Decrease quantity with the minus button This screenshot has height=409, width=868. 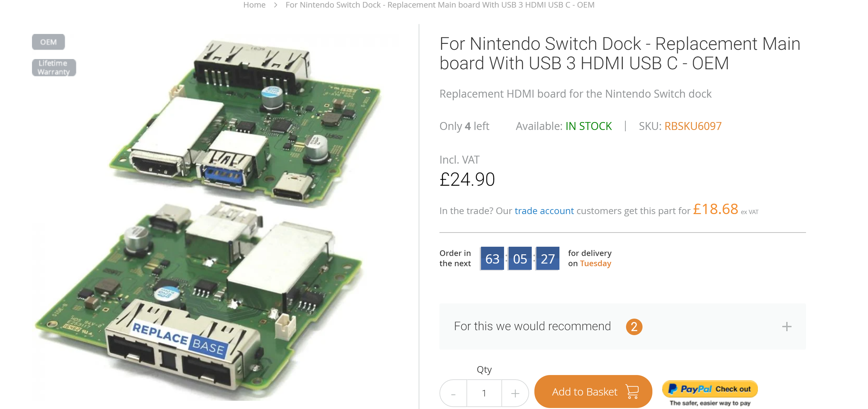[x=454, y=393]
